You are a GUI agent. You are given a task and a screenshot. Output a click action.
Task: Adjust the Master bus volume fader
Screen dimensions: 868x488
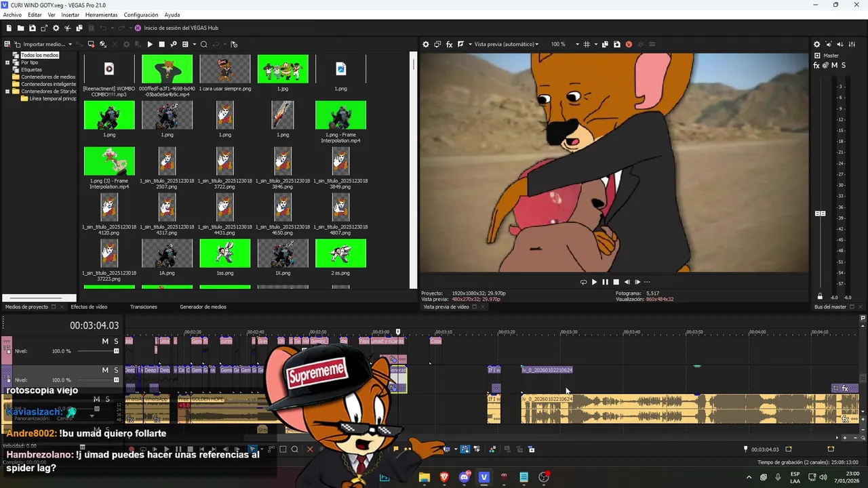tap(820, 213)
